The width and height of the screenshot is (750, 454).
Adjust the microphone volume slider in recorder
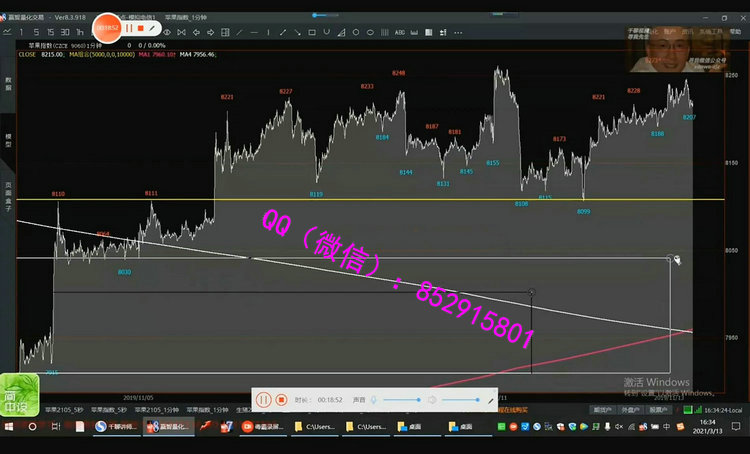(398, 399)
